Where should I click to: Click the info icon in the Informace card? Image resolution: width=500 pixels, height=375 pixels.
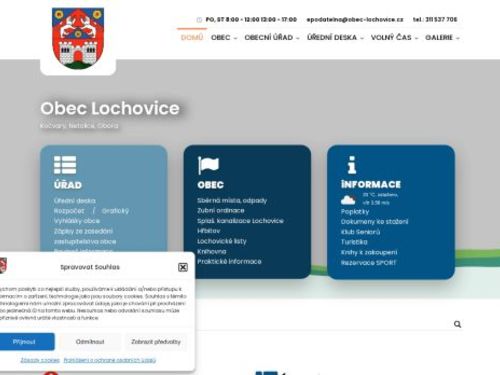pyautogui.click(x=352, y=165)
